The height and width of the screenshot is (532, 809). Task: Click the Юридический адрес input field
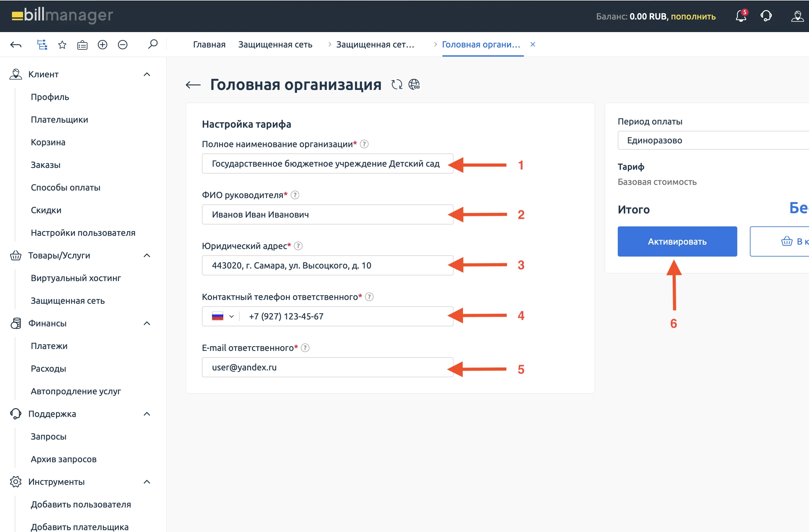tap(327, 266)
